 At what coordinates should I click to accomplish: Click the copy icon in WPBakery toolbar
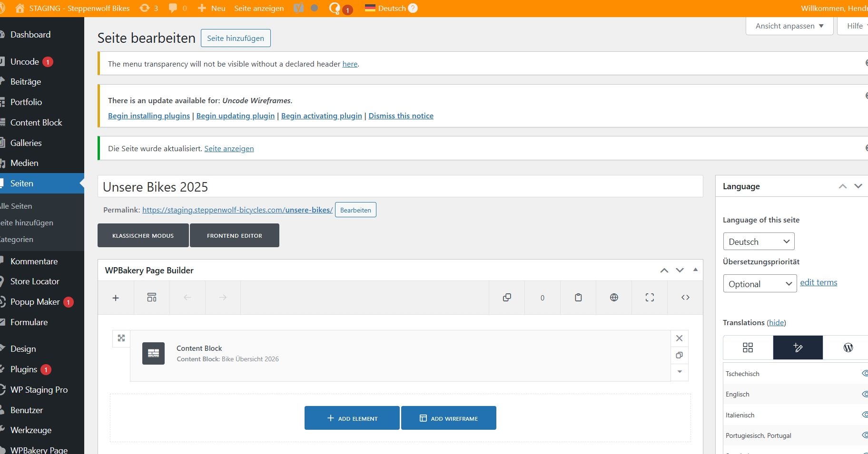coord(507,298)
